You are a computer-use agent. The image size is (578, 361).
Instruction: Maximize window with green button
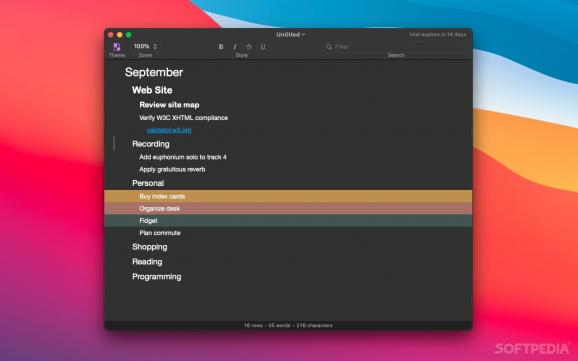[129, 35]
